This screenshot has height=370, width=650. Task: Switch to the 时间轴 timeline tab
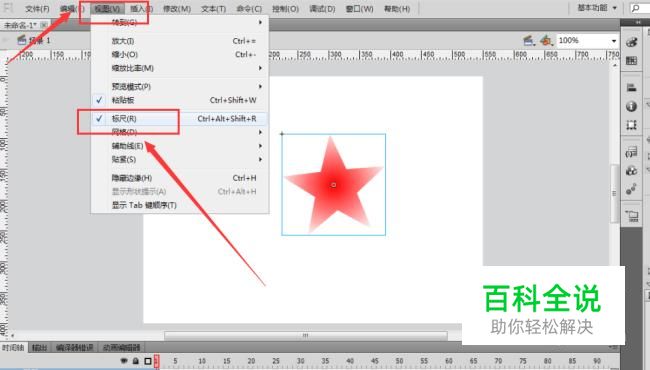click(x=13, y=348)
